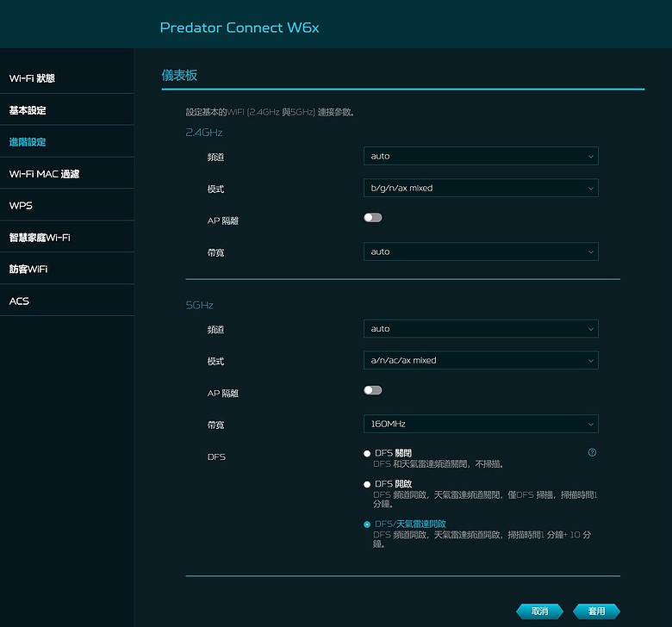The width and height of the screenshot is (672, 627).
Task: Open 基本設定 in sidebar
Action: point(67,109)
